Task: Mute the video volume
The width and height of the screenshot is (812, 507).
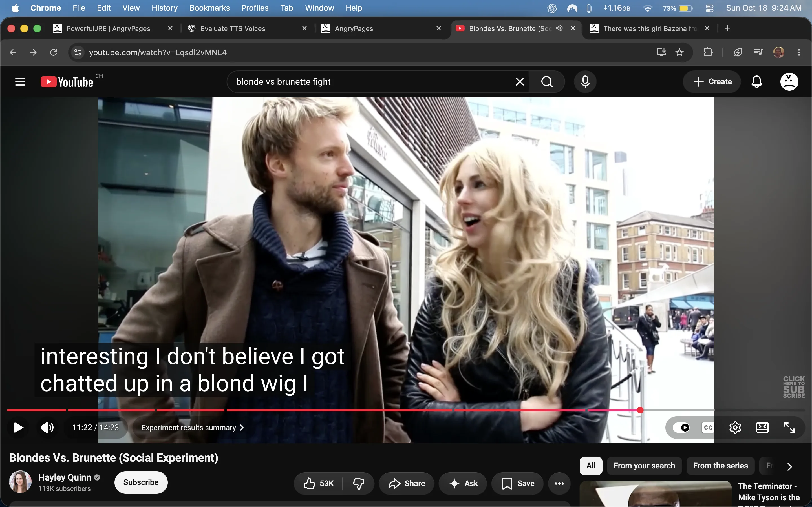Action: point(47,428)
